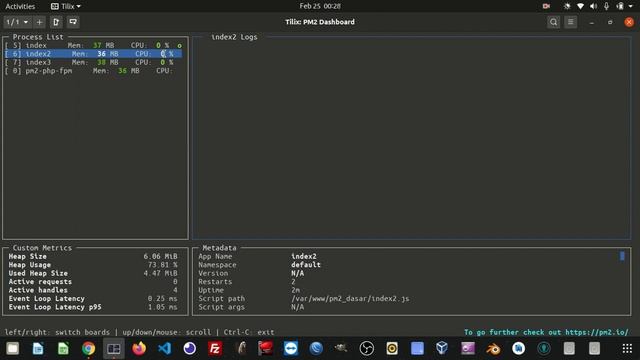This screenshot has height=360, width=640.
Task: Launch Visual Studio Code from the dock
Action: 164,349
